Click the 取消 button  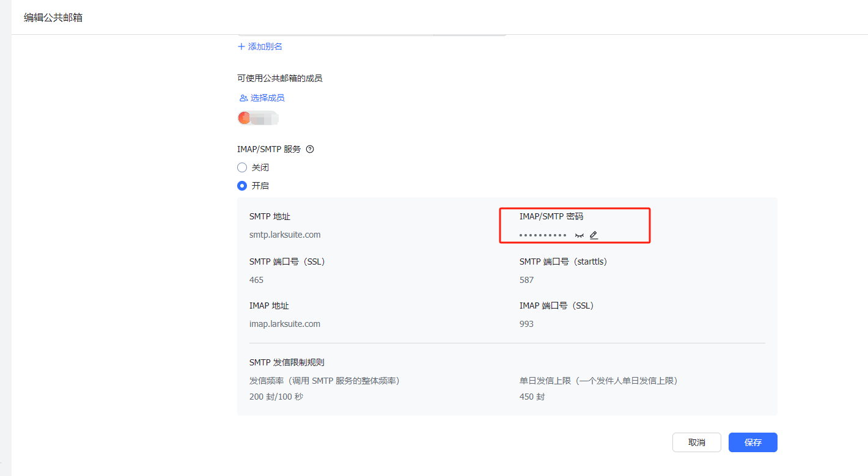[x=697, y=442]
